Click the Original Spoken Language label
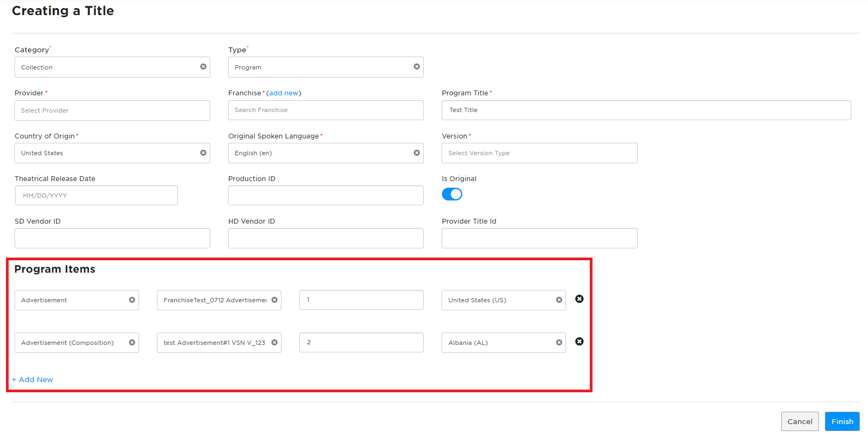Screen dimensions: 868x437 [273, 136]
